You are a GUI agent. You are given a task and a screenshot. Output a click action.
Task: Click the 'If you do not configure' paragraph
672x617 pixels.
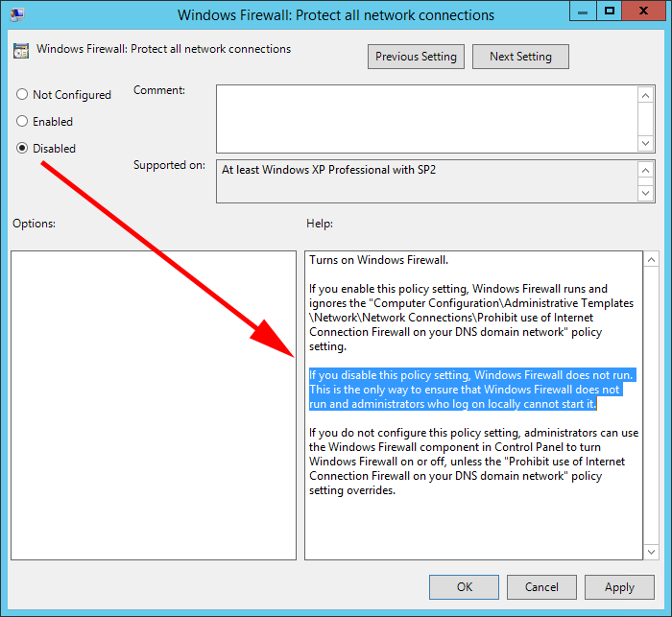point(474,462)
